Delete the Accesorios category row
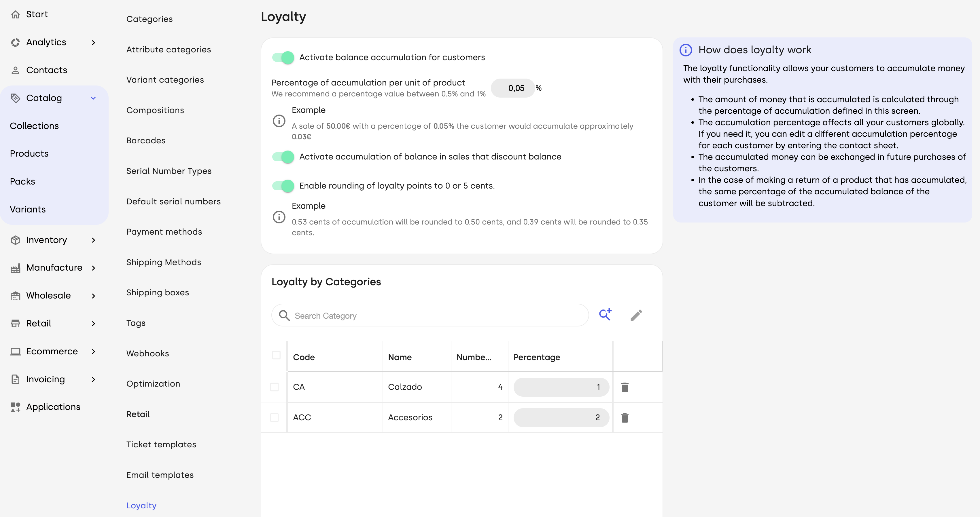 [x=625, y=417]
